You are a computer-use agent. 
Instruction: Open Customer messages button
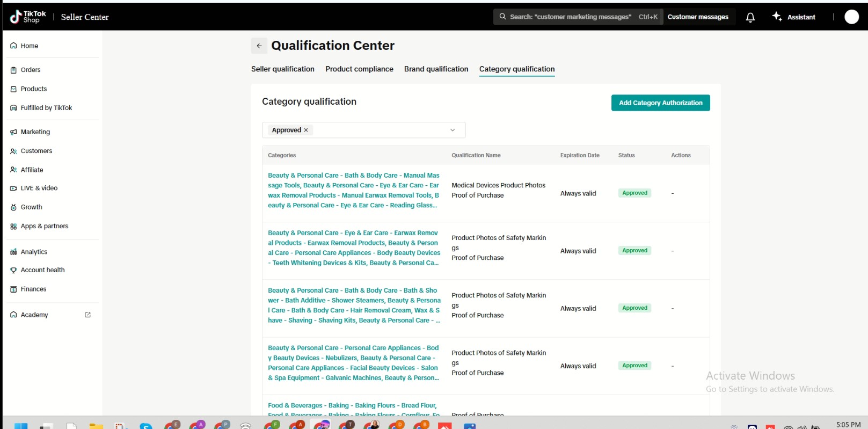click(x=697, y=17)
